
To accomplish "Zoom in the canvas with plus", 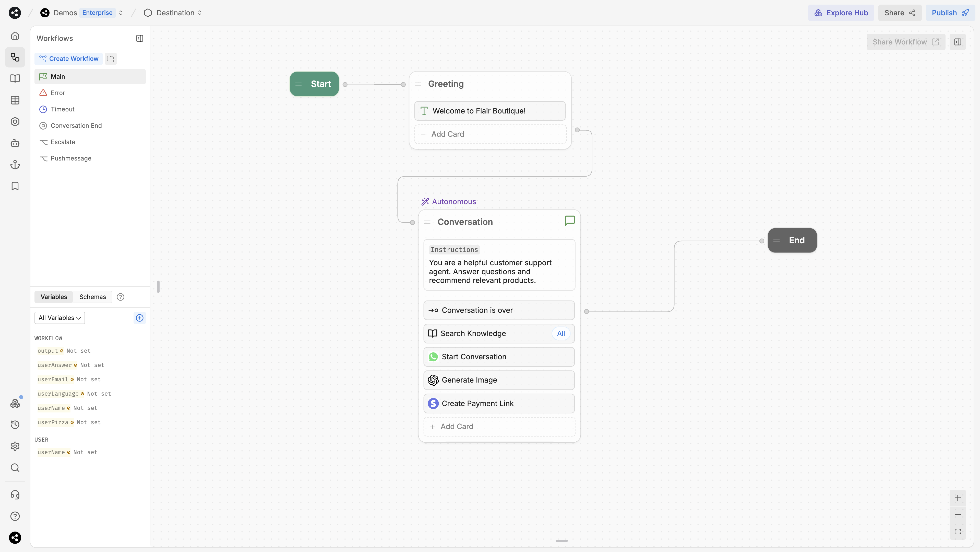I will pyautogui.click(x=958, y=498).
